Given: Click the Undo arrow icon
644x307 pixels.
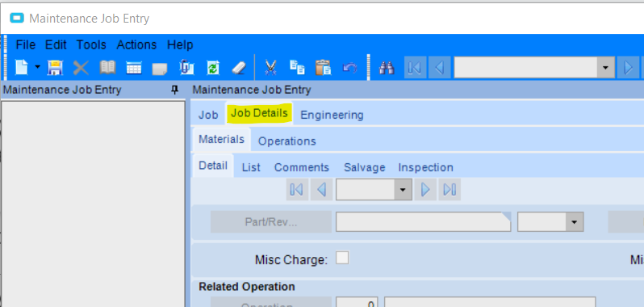Looking at the screenshot, I should [349, 67].
